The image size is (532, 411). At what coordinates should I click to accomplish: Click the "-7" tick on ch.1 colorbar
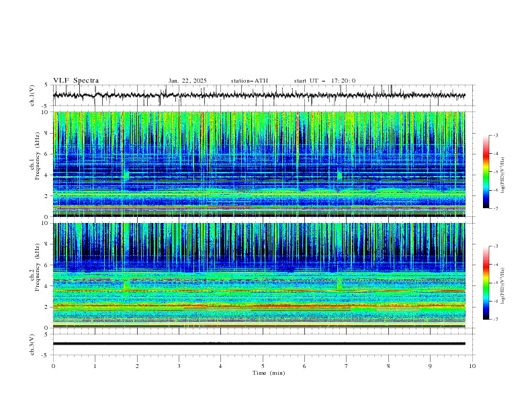pos(495,208)
